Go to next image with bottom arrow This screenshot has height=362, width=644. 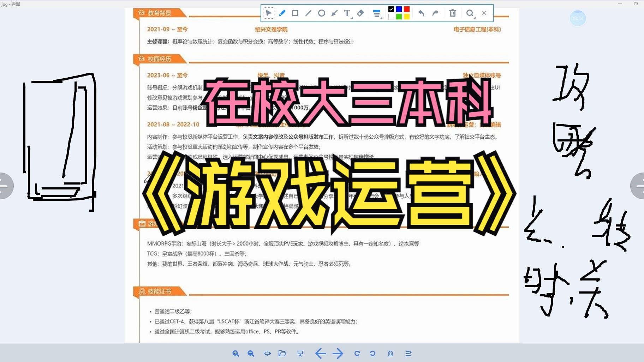(x=338, y=354)
